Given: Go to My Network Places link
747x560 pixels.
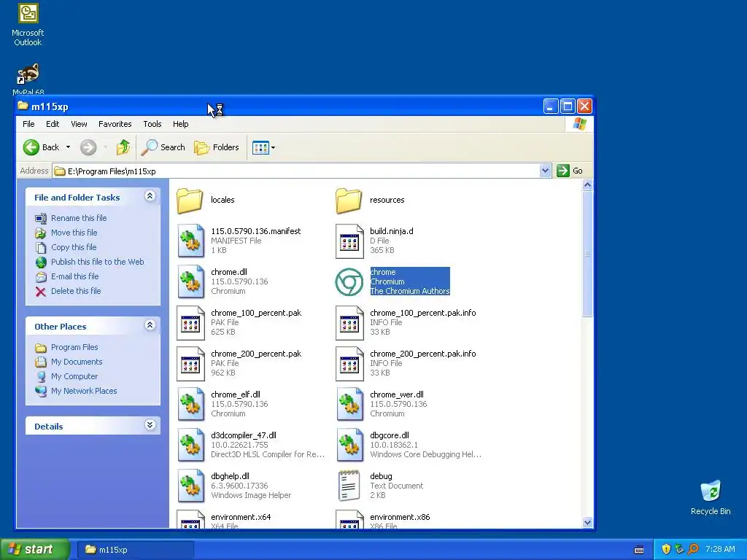Looking at the screenshot, I should click(x=84, y=391).
